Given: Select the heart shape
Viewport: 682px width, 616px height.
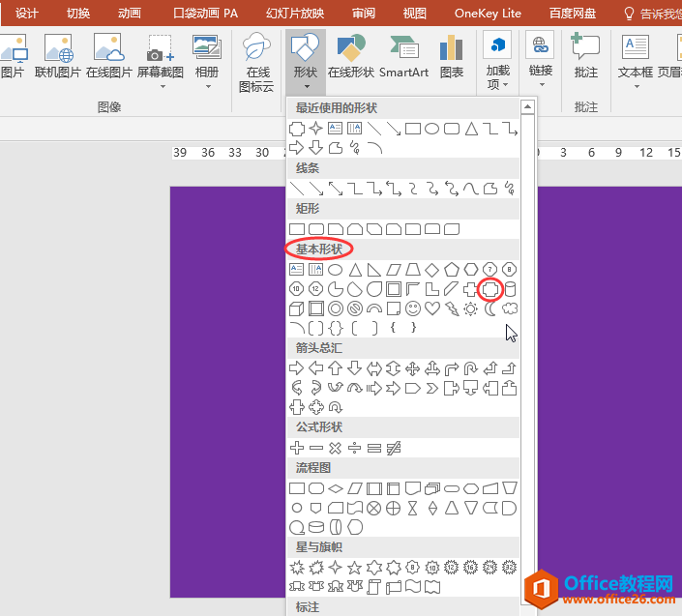Looking at the screenshot, I should pyautogui.click(x=431, y=308).
